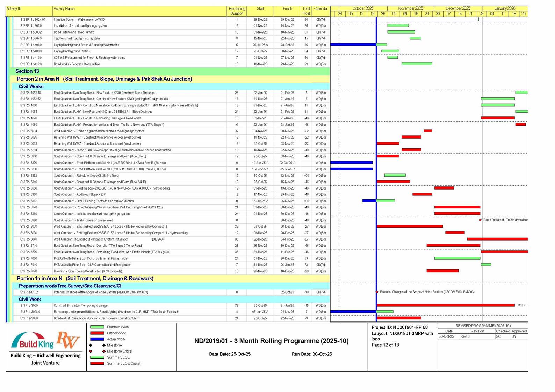Click the green Planned Work legend swatch
Viewport: 555px width, 392px height.
[97, 327]
